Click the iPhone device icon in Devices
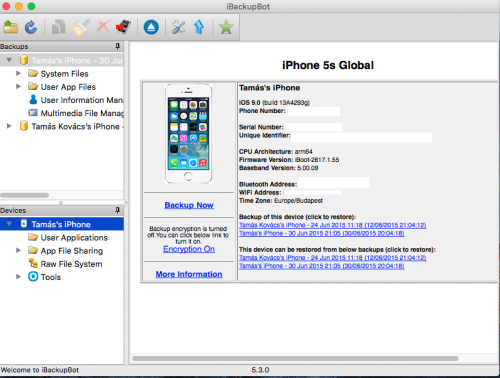This screenshot has width=500, height=378. pos(24,224)
